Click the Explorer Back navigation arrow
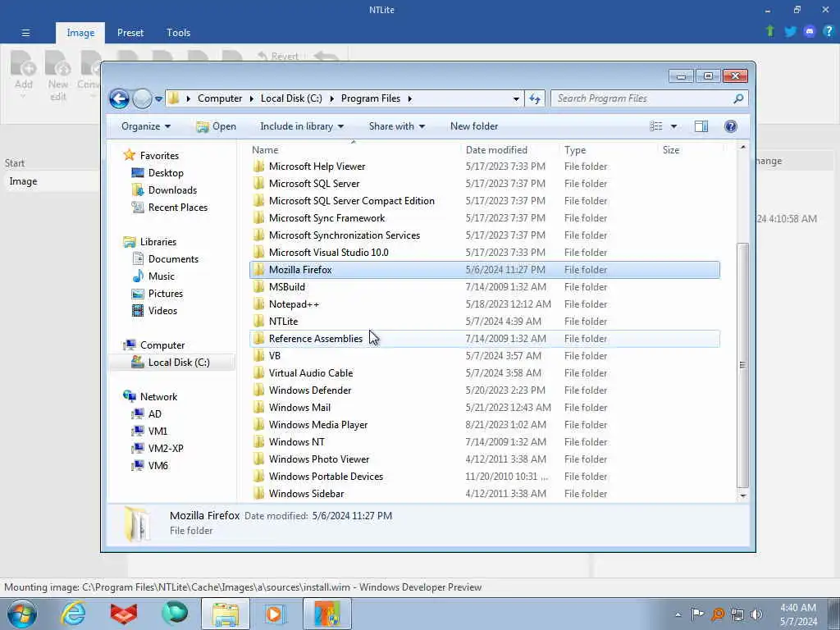This screenshot has width=840, height=630. pyautogui.click(x=119, y=98)
